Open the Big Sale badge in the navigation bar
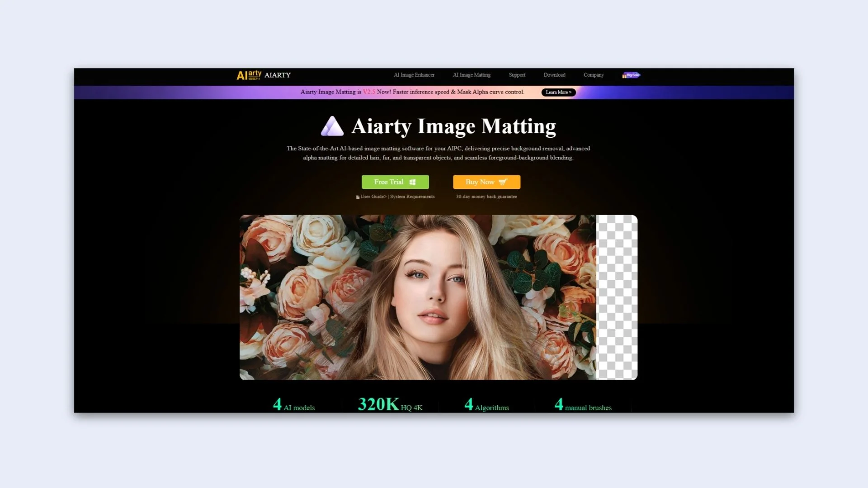868x488 pixels. pyautogui.click(x=631, y=75)
